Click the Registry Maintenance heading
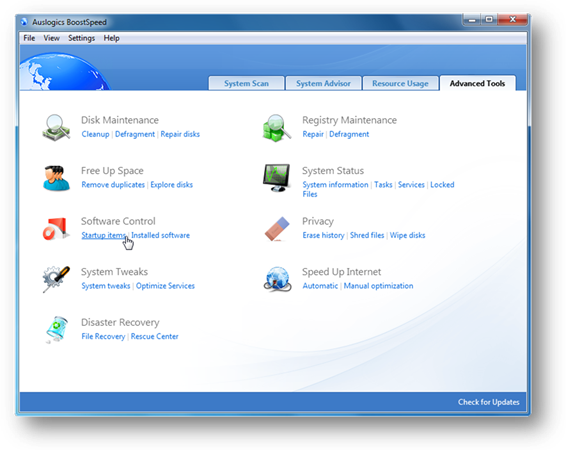Screen dimensions: 566x450 tap(349, 120)
